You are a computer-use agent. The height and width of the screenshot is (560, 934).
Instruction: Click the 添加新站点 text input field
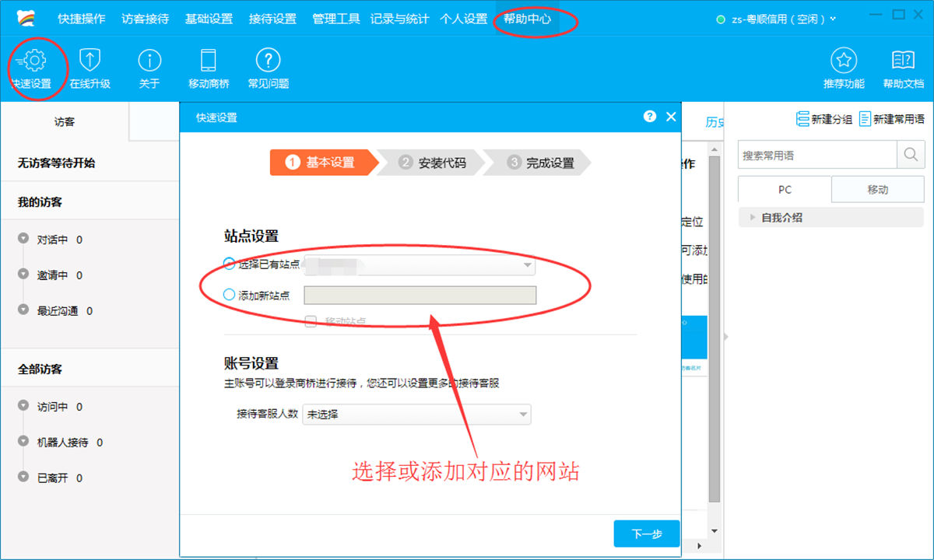pos(420,296)
